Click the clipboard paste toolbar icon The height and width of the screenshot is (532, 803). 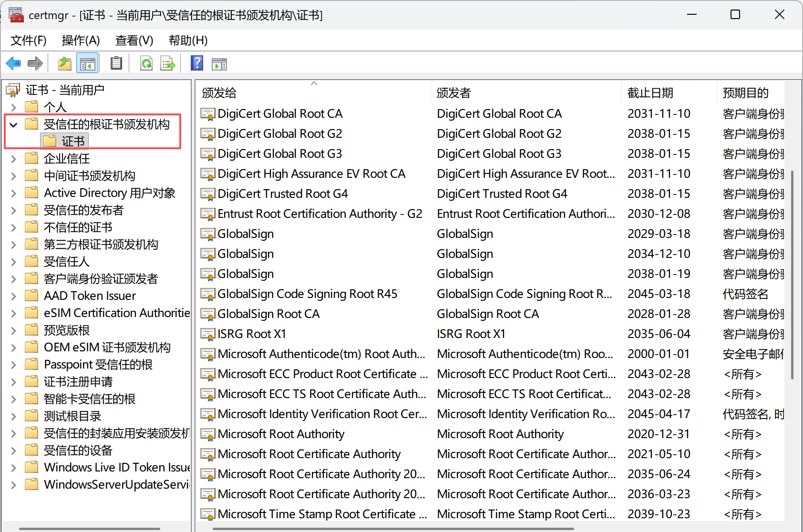[116, 63]
